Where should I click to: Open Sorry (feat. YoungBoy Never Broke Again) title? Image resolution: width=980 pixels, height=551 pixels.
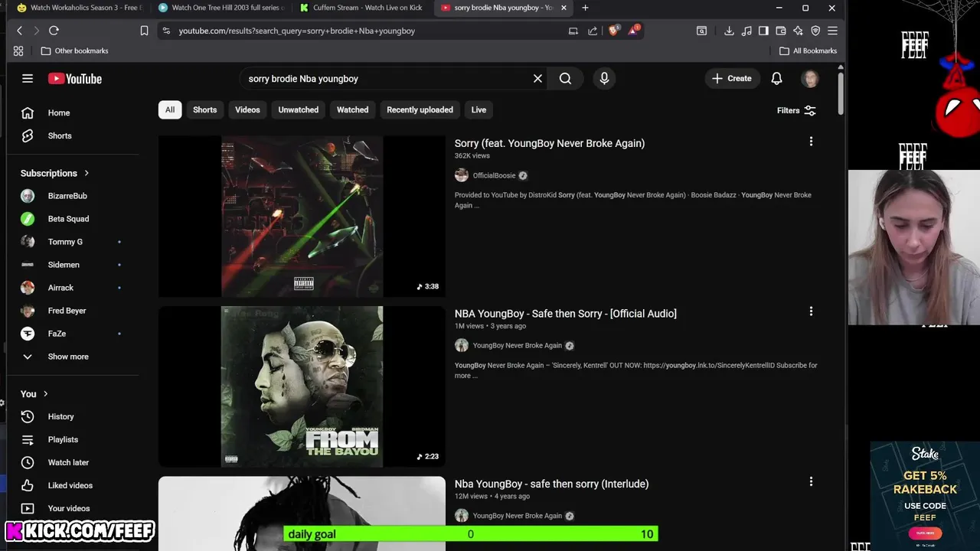click(549, 143)
